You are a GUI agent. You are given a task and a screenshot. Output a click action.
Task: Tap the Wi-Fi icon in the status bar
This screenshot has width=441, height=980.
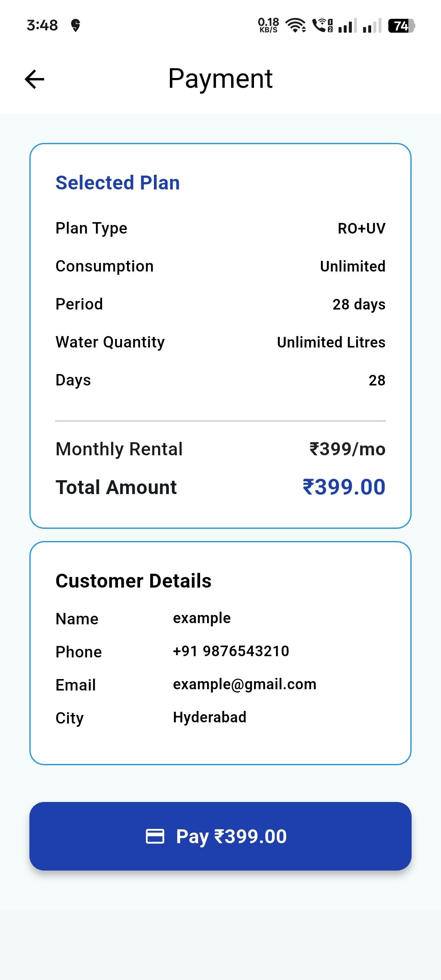[295, 25]
